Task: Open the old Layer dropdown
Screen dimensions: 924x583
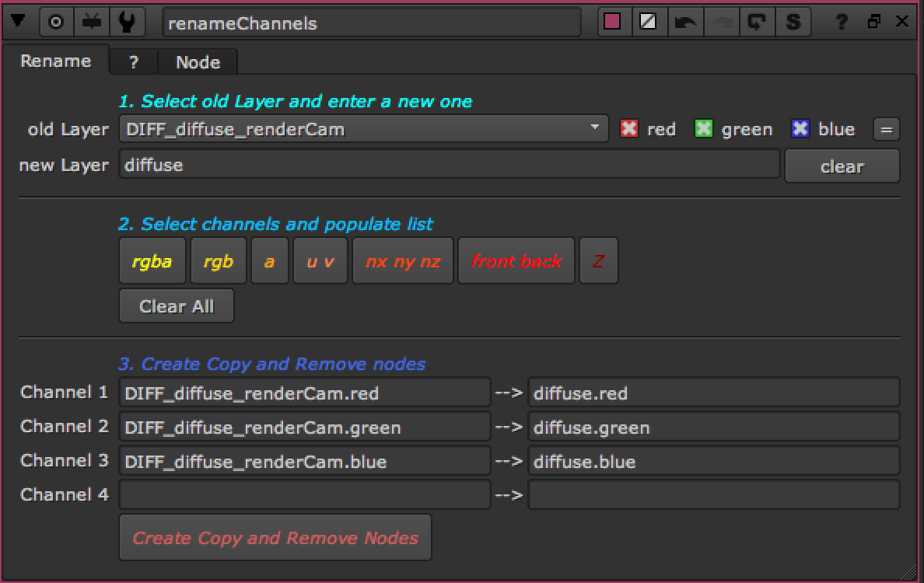Action: point(364,129)
